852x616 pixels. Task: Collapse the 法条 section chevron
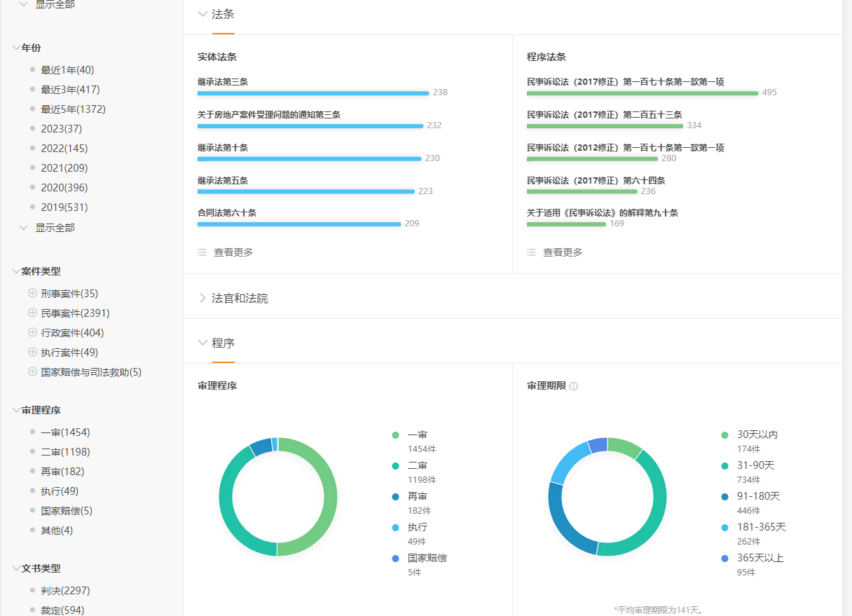coord(202,13)
